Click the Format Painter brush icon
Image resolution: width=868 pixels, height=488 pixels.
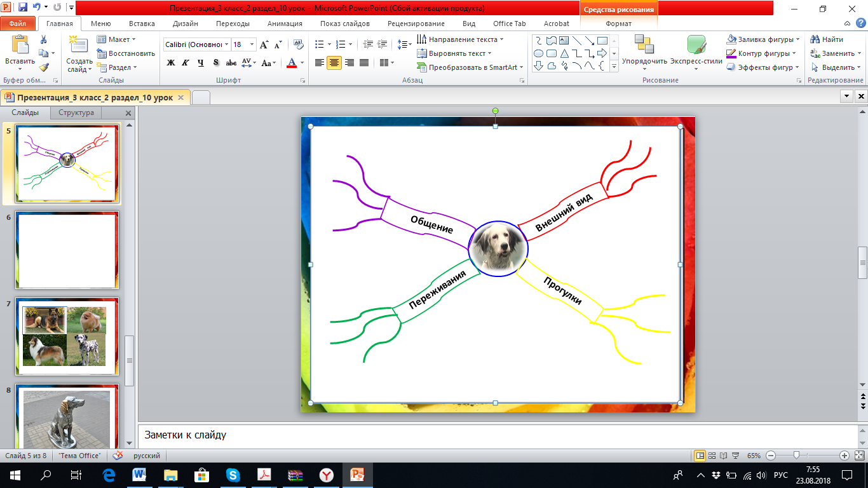pyautogui.click(x=43, y=67)
